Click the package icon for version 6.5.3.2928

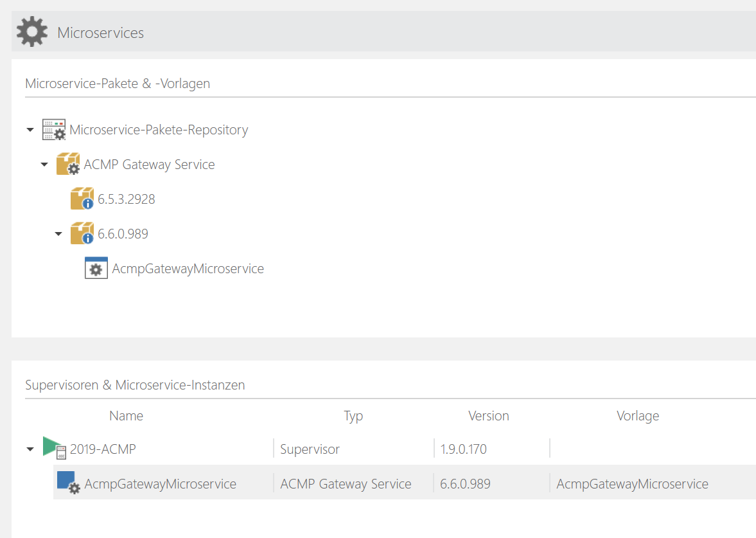pos(82,199)
